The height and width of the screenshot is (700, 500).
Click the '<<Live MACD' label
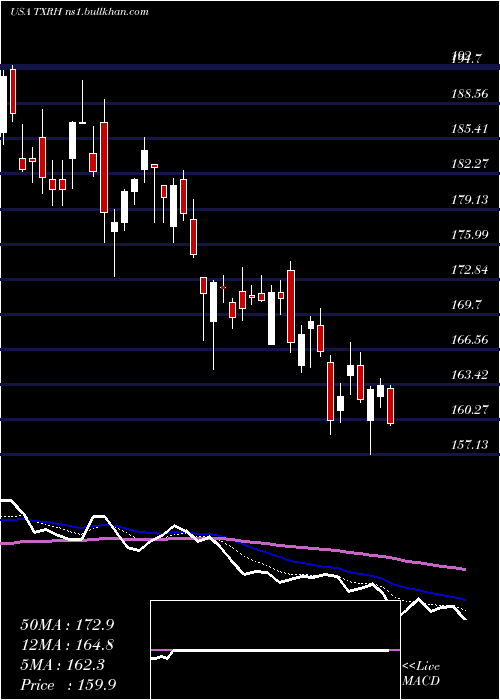click(x=421, y=674)
